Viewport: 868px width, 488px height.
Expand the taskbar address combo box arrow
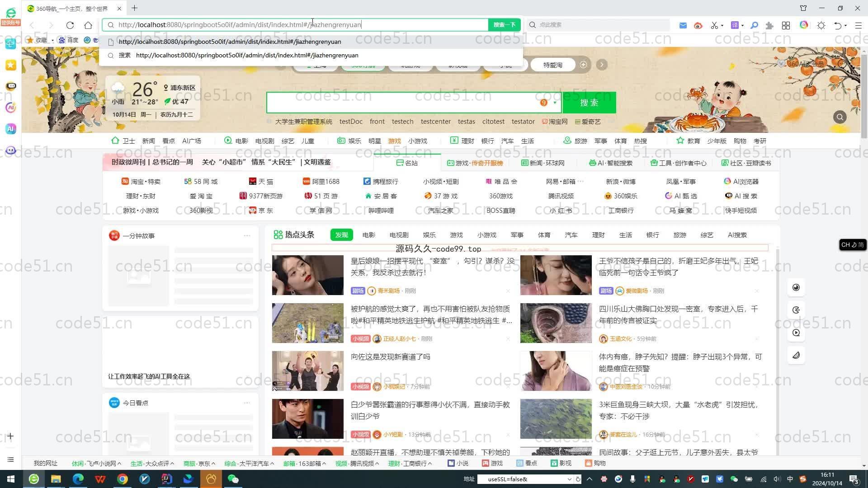coord(569,479)
